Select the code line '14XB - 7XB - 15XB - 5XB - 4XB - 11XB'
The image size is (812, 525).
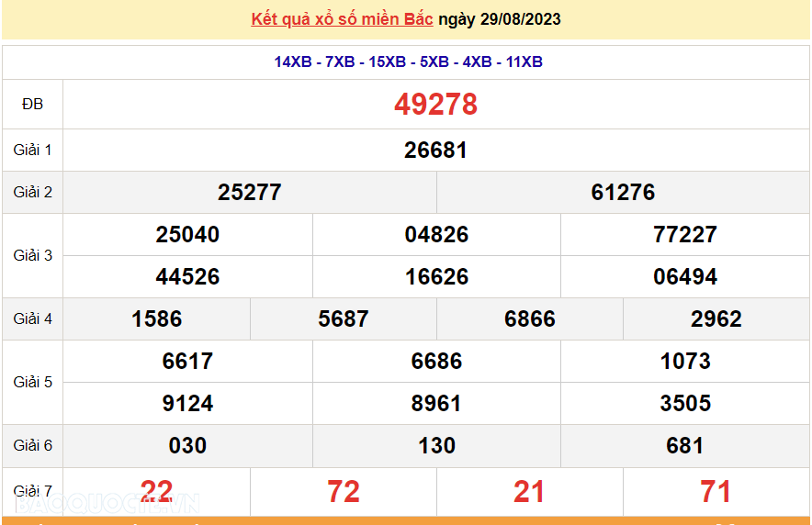click(x=408, y=61)
